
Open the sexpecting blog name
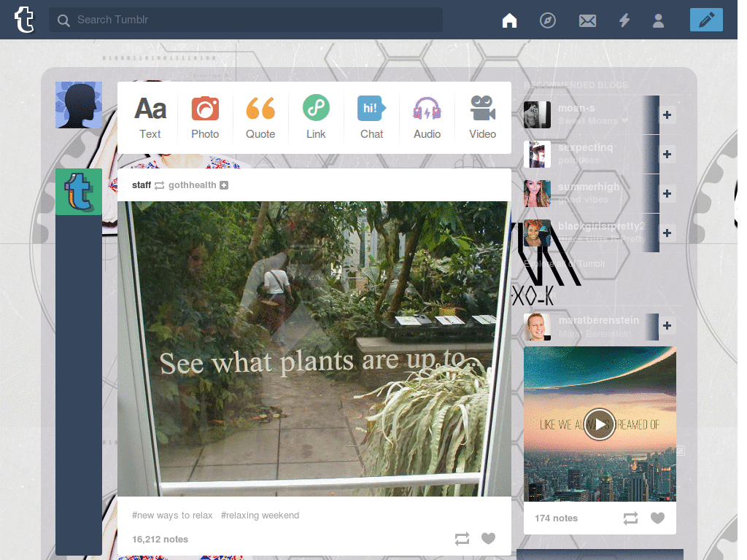(585, 147)
